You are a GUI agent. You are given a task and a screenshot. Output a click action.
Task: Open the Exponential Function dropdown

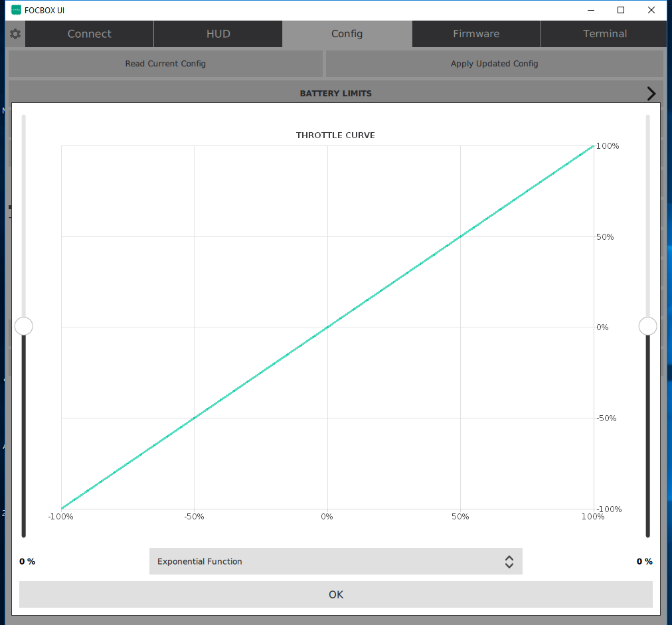click(335, 561)
